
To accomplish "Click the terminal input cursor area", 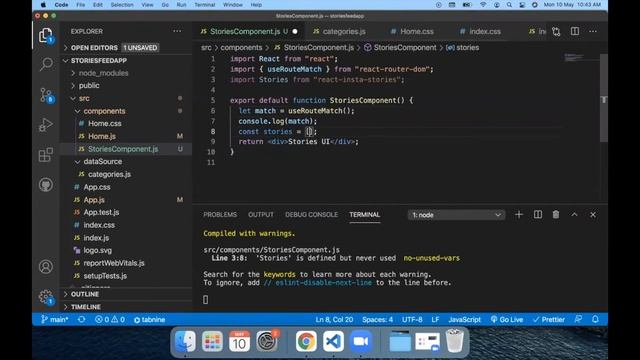I will pos(206,300).
